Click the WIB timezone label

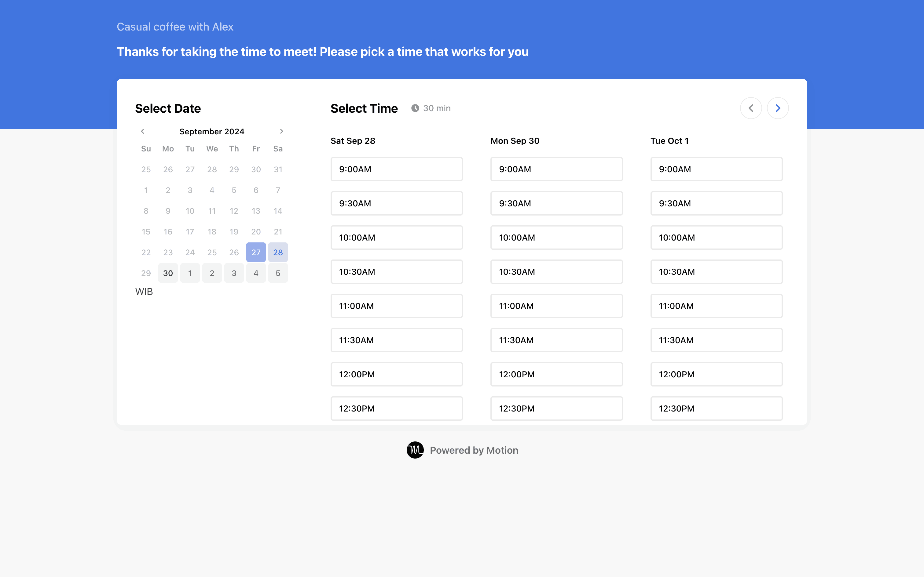click(x=144, y=292)
